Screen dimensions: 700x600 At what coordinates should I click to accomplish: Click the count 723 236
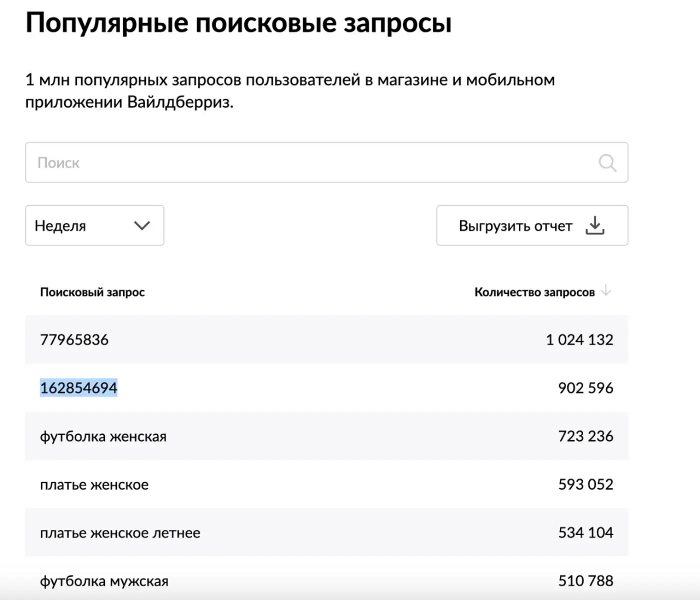click(x=585, y=436)
